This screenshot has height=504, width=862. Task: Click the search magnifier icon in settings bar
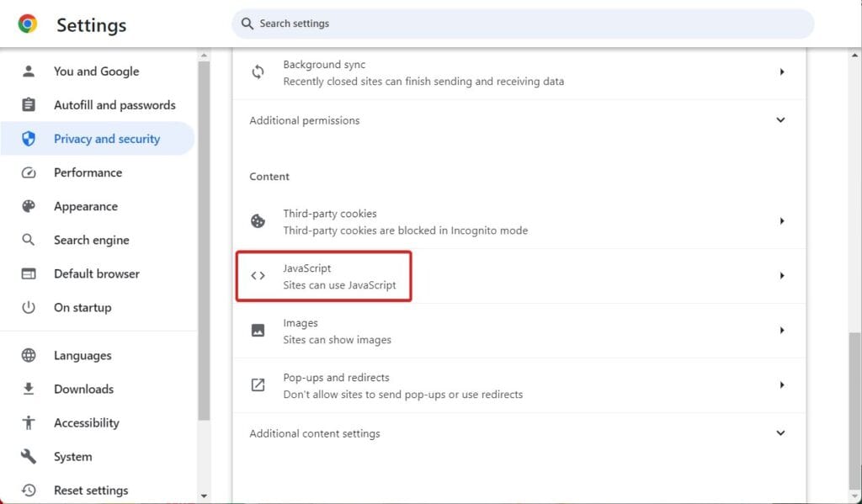pos(247,24)
